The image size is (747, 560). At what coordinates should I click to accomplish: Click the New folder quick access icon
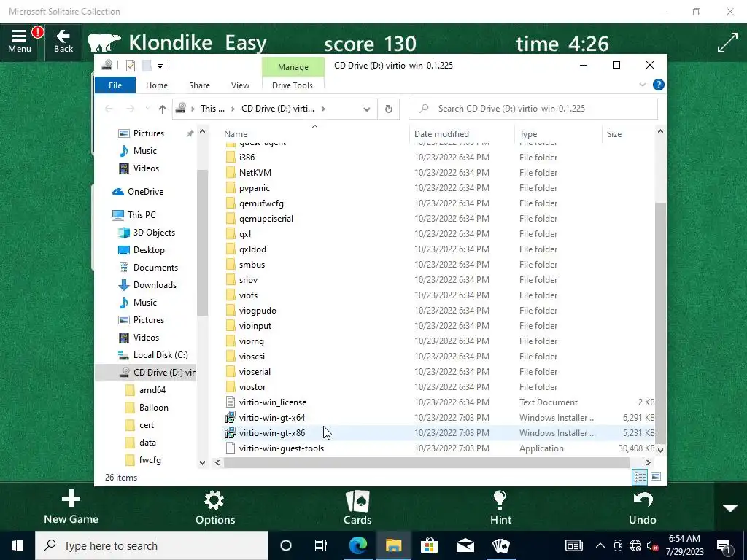coord(147,65)
